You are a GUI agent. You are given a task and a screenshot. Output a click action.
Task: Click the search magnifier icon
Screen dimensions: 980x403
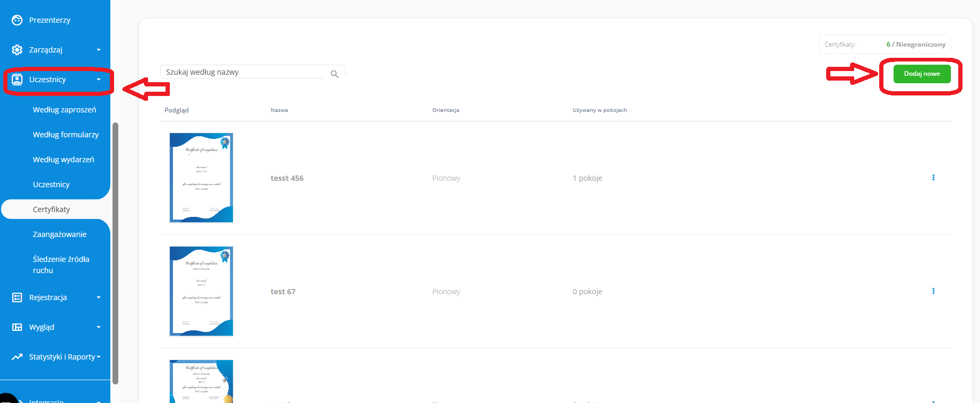pyautogui.click(x=334, y=74)
